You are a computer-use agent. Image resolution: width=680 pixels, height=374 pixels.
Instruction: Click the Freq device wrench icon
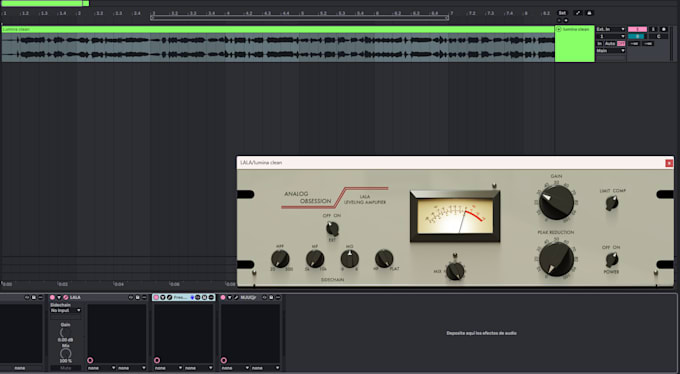point(169,297)
